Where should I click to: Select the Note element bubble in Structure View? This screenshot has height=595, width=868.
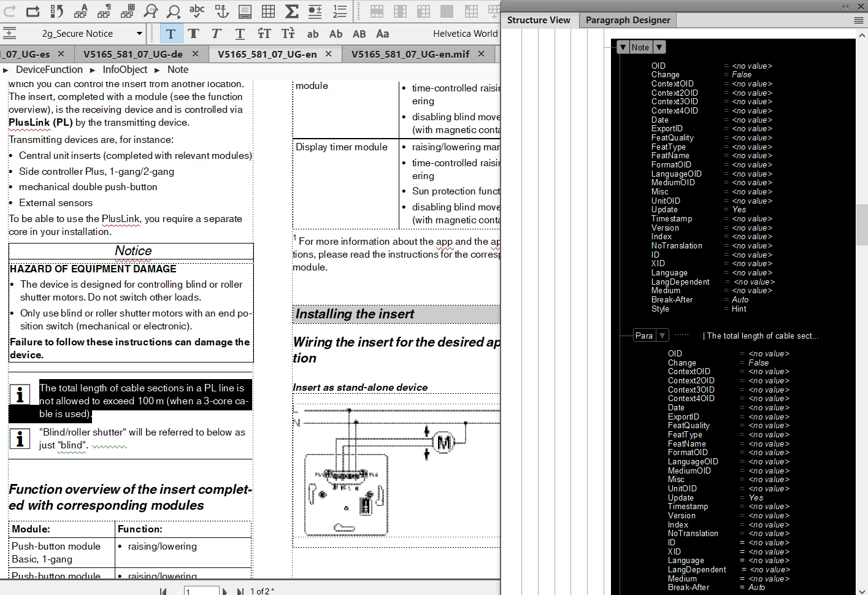point(640,47)
